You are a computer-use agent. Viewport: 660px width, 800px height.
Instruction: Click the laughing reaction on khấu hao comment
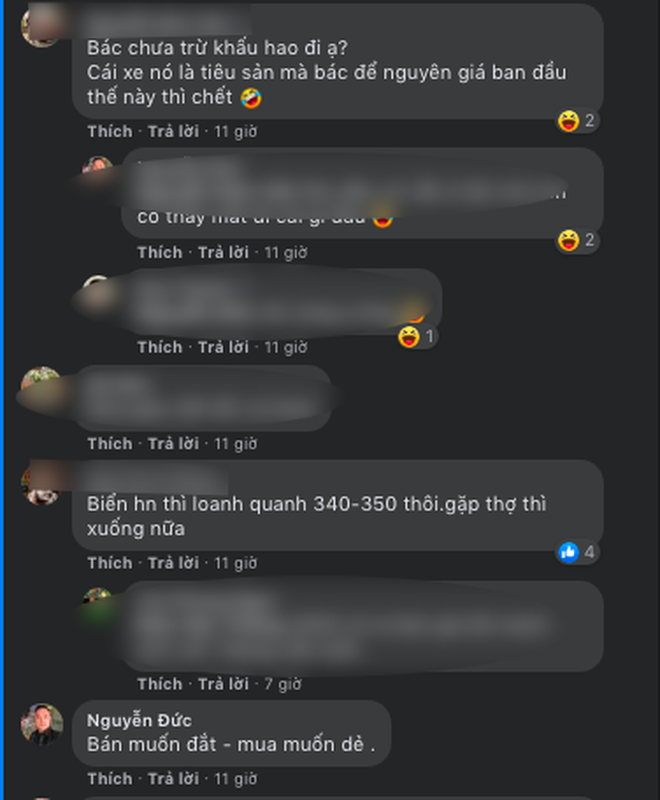(x=577, y=121)
